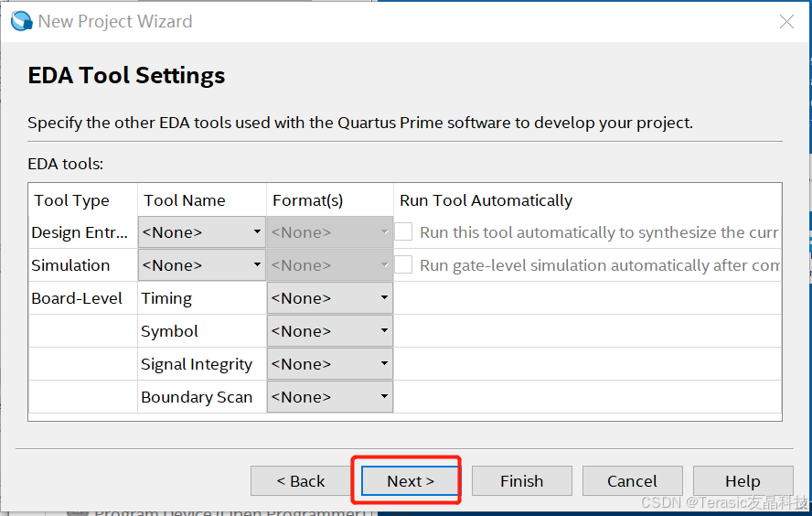Go to the next wizard page

[411, 480]
